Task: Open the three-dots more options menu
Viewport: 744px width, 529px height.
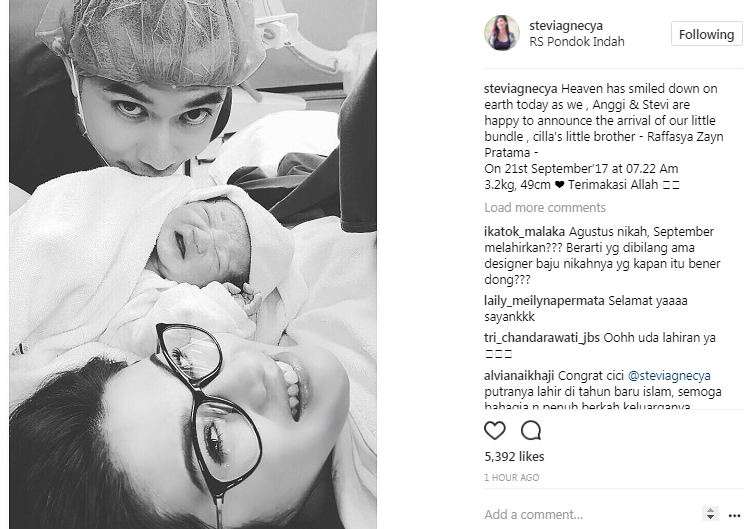Action: click(734, 515)
